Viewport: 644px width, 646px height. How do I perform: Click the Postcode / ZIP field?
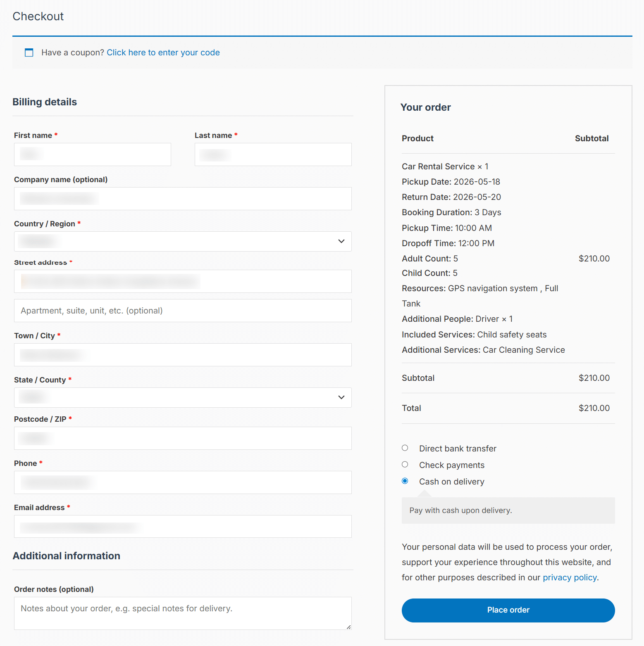(183, 438)
